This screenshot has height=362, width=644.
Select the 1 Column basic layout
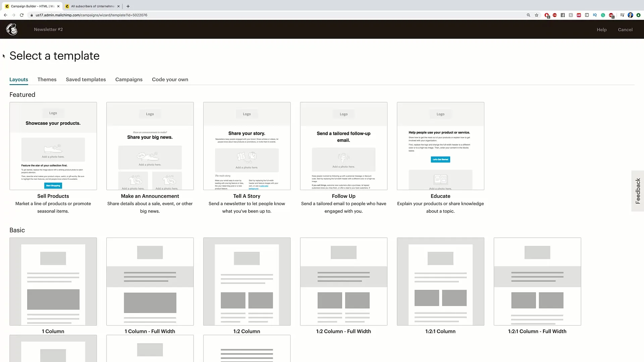click(53, 282)
